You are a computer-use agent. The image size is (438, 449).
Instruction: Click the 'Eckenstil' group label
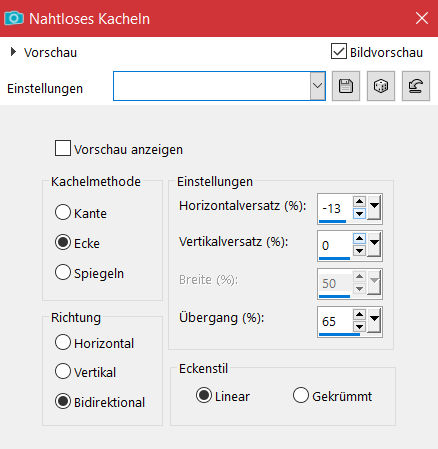pyautogui.click(x=203, y=369)
